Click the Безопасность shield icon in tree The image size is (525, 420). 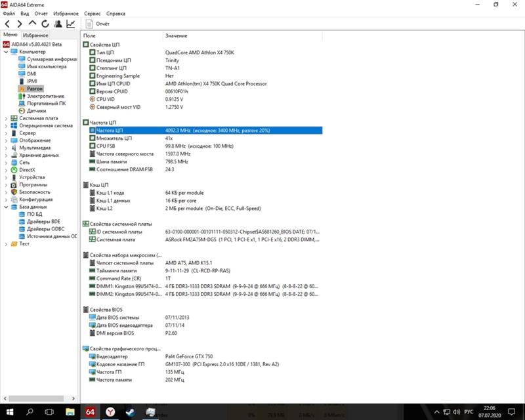coord(14,192)
